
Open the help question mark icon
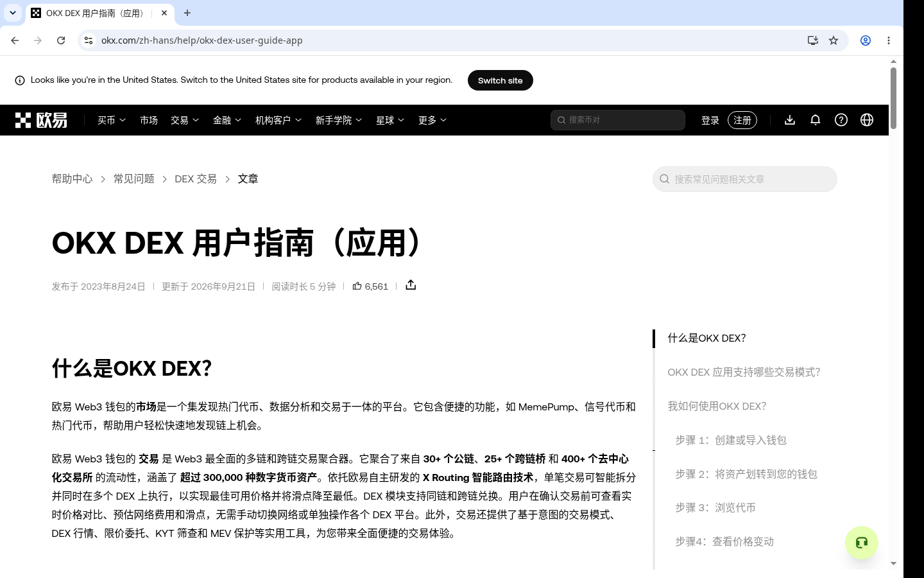pyautogui.click(x=841, y=120)
